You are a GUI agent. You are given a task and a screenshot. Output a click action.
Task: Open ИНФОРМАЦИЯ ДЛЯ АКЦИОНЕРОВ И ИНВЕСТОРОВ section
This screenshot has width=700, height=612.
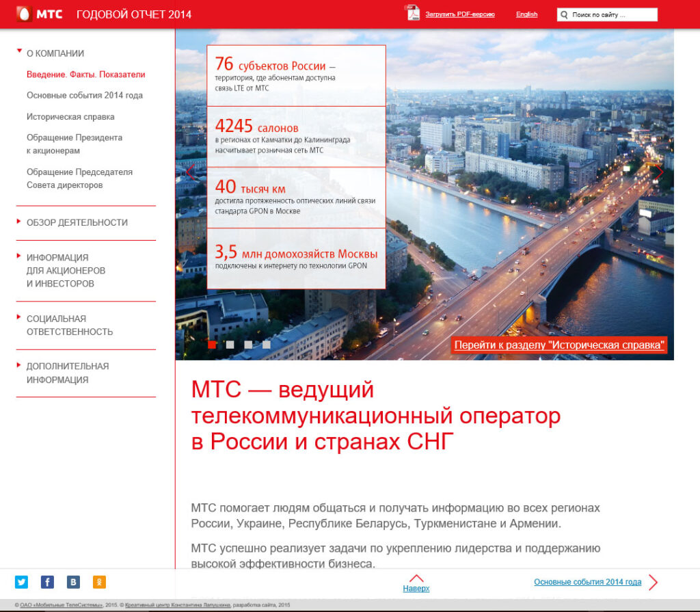[66, 270]
